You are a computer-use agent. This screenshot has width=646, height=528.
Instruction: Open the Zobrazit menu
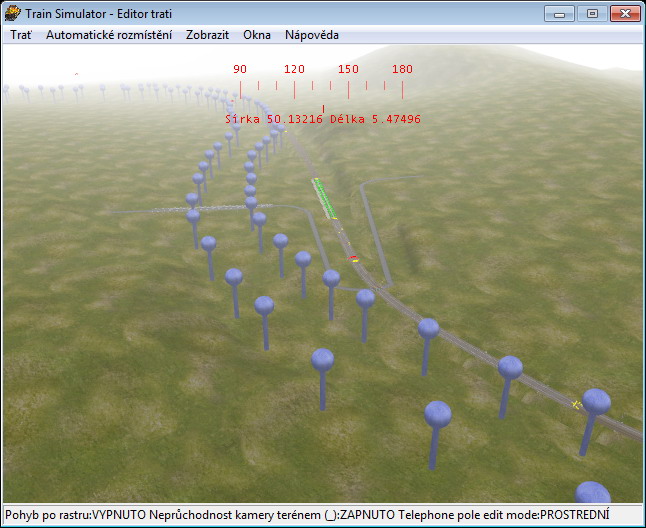point(207,35)
